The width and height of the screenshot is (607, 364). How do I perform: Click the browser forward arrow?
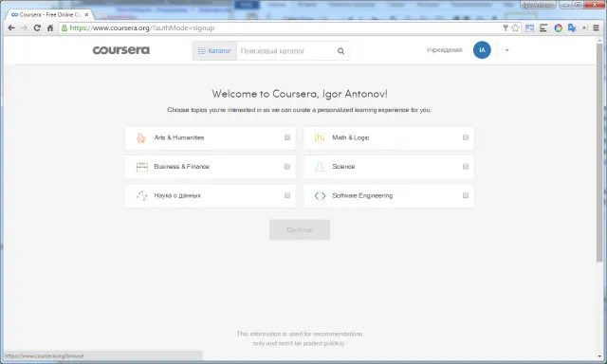pos(24,27)
